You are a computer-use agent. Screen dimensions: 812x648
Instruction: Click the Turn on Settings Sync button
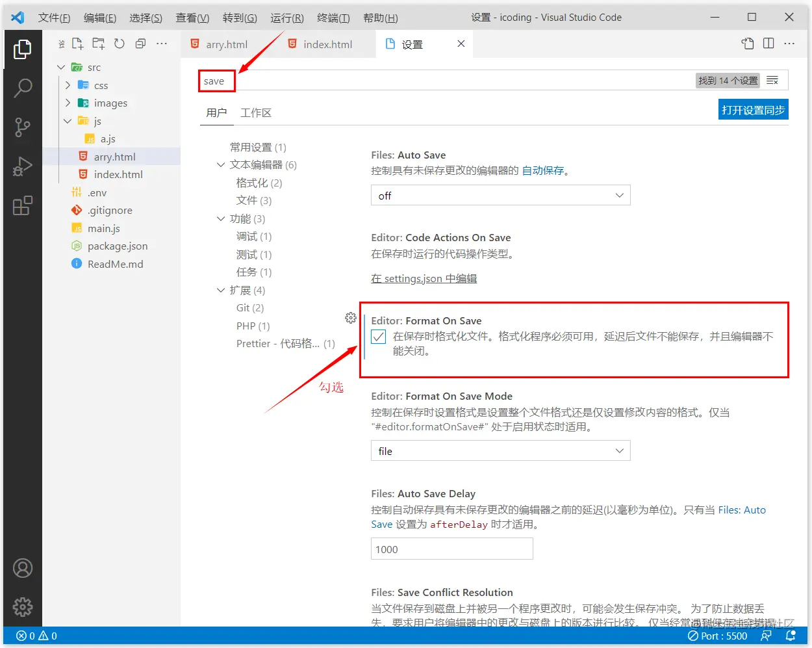(x=754, y=110)
